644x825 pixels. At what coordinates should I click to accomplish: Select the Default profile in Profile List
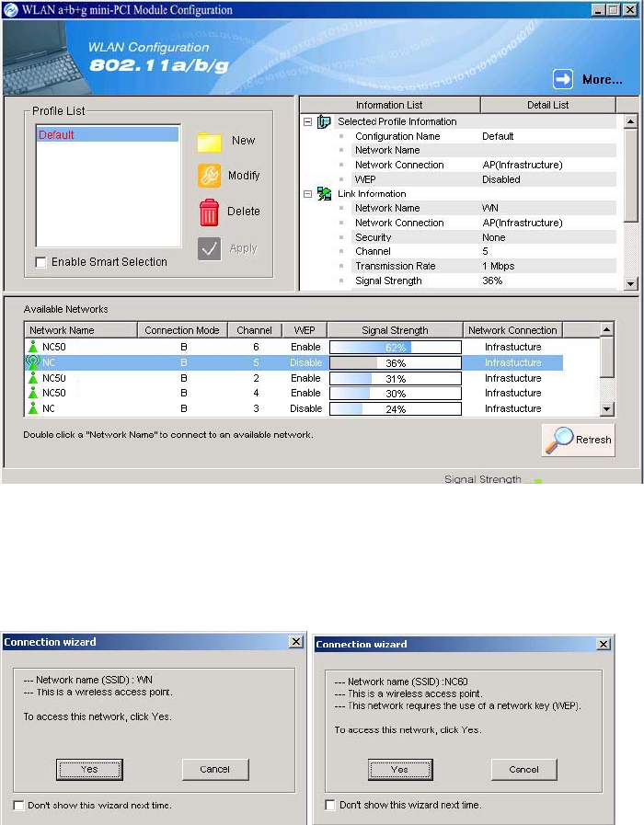pos(108,134)
